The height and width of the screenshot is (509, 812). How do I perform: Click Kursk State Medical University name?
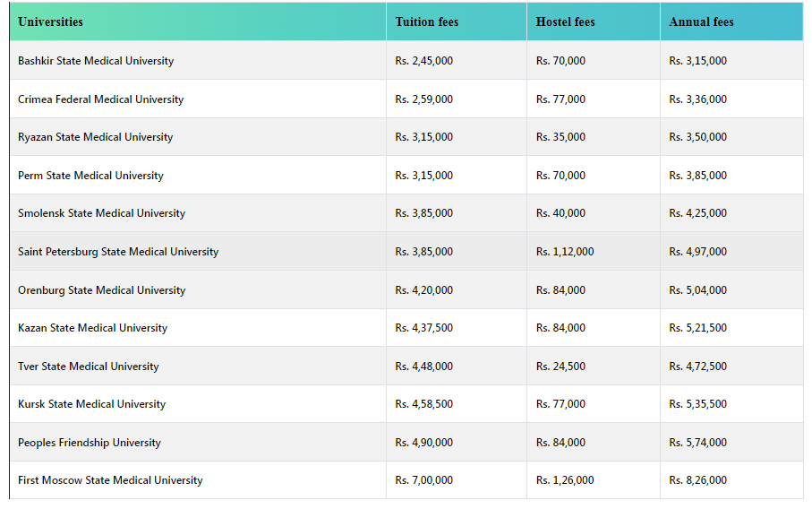(x=91, y=404)
